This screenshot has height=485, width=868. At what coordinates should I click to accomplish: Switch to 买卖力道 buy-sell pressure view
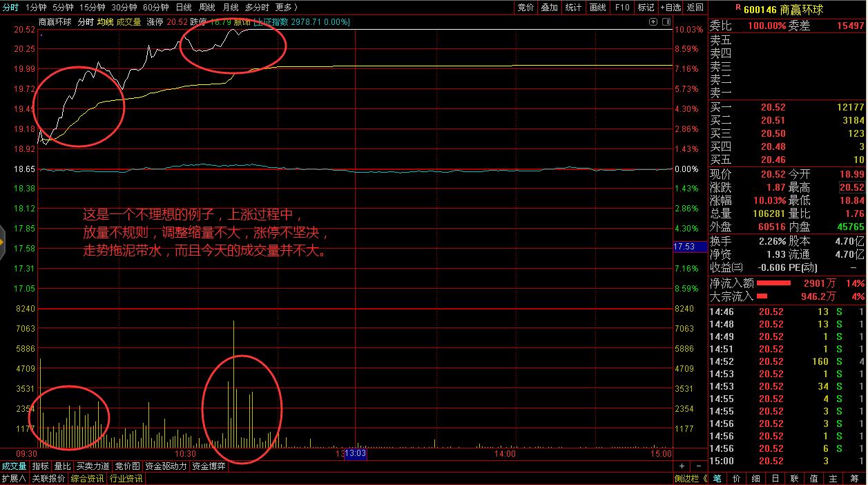[93, 466]
